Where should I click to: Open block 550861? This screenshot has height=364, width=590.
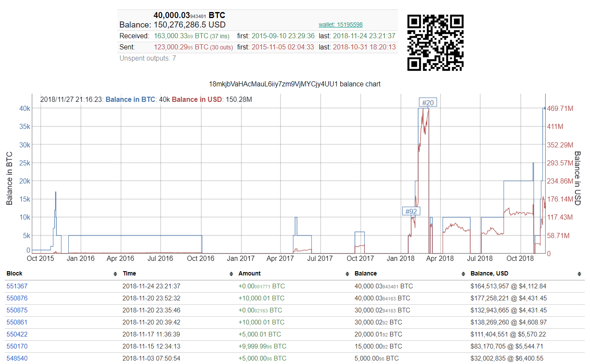17,322
